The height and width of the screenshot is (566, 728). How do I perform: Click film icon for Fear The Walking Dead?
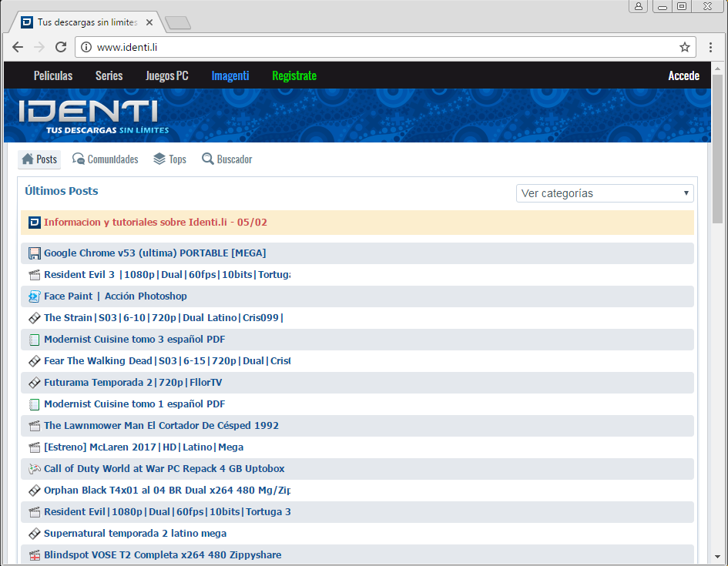click(x=35, y=361)
